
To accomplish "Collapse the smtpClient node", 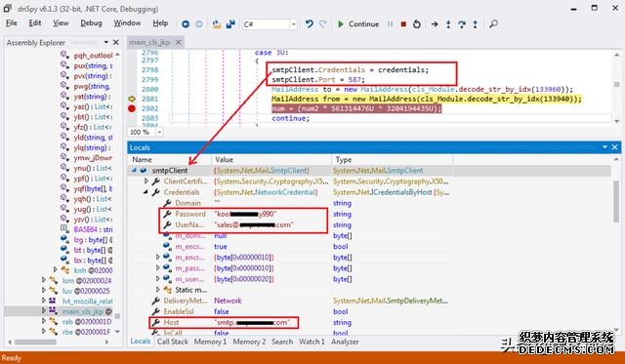I will pos(134,170).
